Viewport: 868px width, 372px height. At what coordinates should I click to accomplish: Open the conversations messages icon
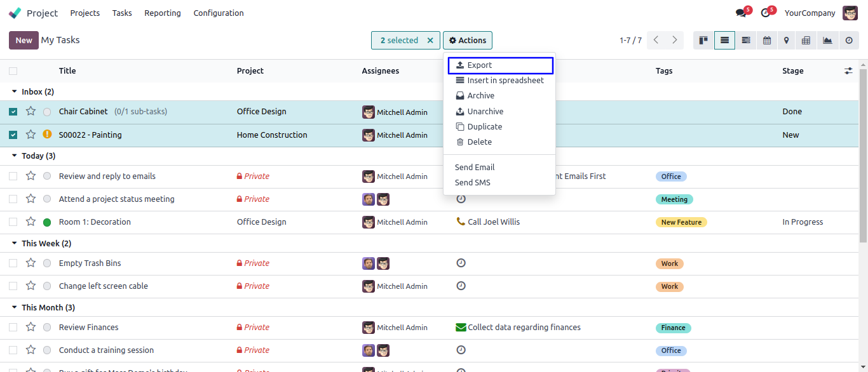point(741,13)
